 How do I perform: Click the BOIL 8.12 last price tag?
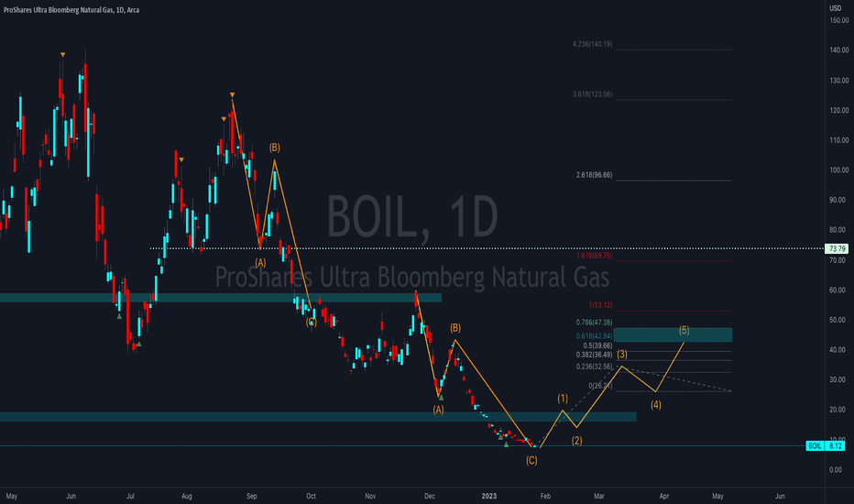point(825,445)
